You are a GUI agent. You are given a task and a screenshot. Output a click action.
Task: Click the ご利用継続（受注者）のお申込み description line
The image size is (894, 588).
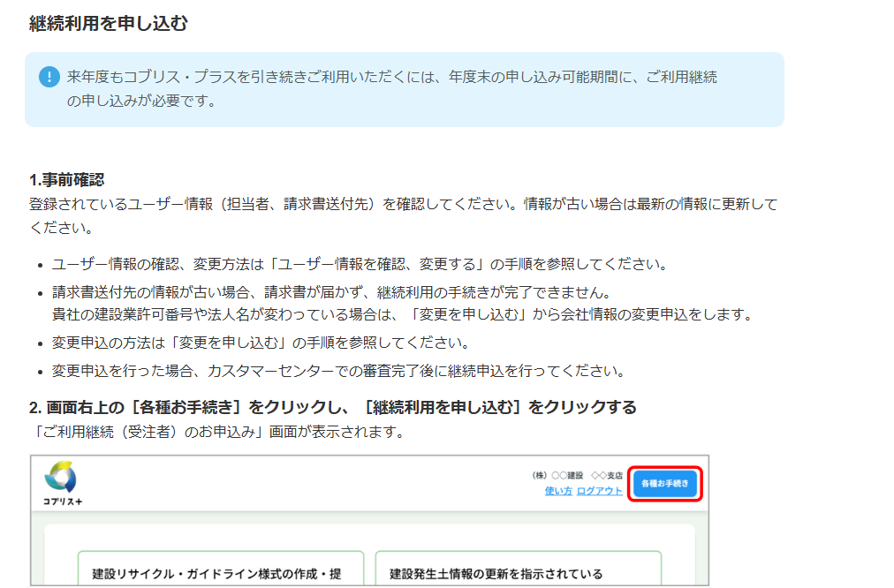(216, 432)
